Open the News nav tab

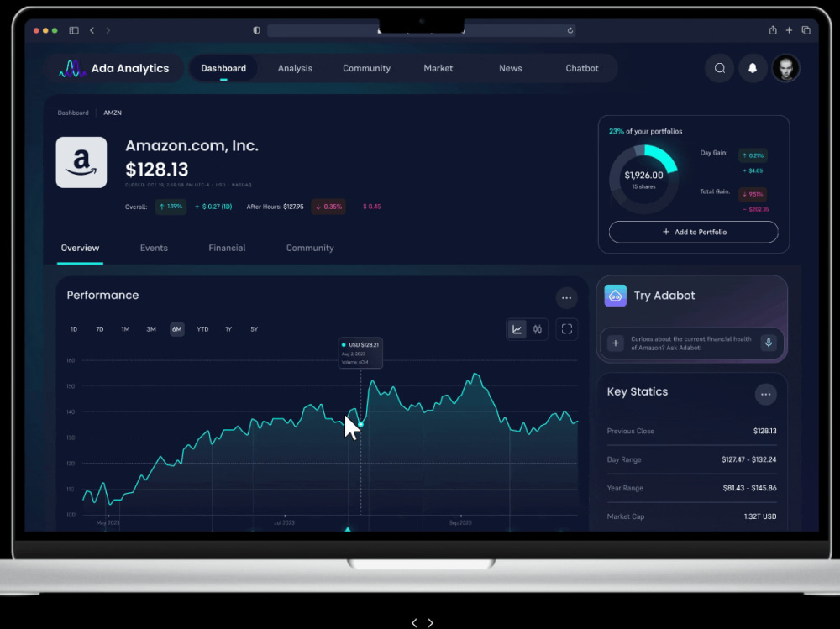coord(510,69)
